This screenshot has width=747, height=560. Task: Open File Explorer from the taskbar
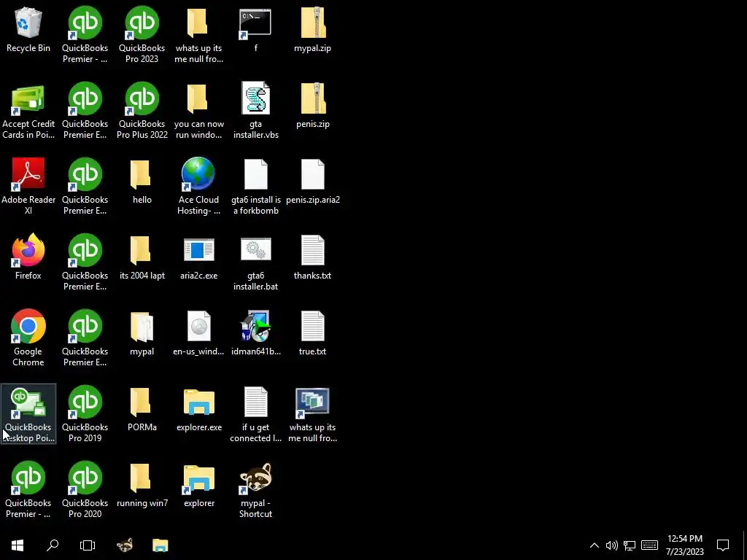(160, 545)
